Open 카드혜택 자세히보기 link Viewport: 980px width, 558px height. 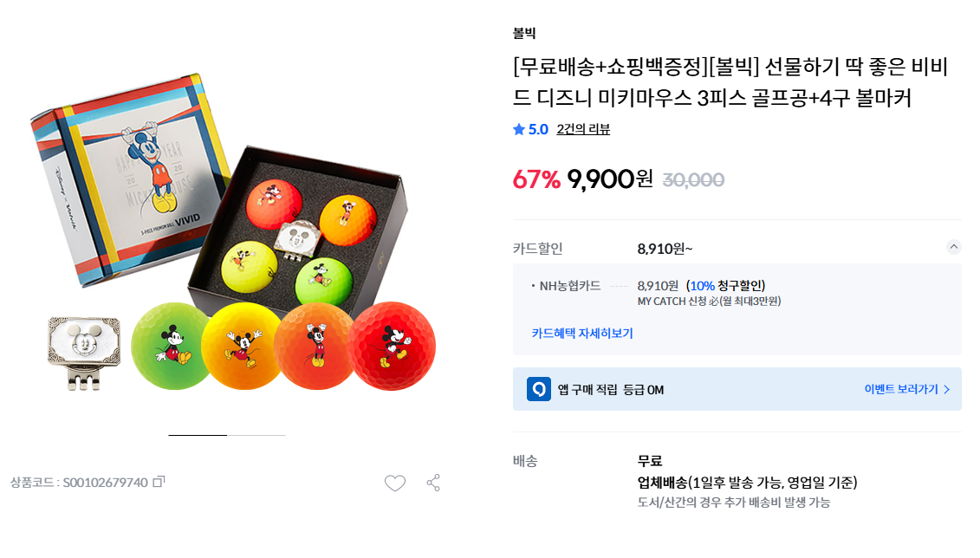point(582,333)
